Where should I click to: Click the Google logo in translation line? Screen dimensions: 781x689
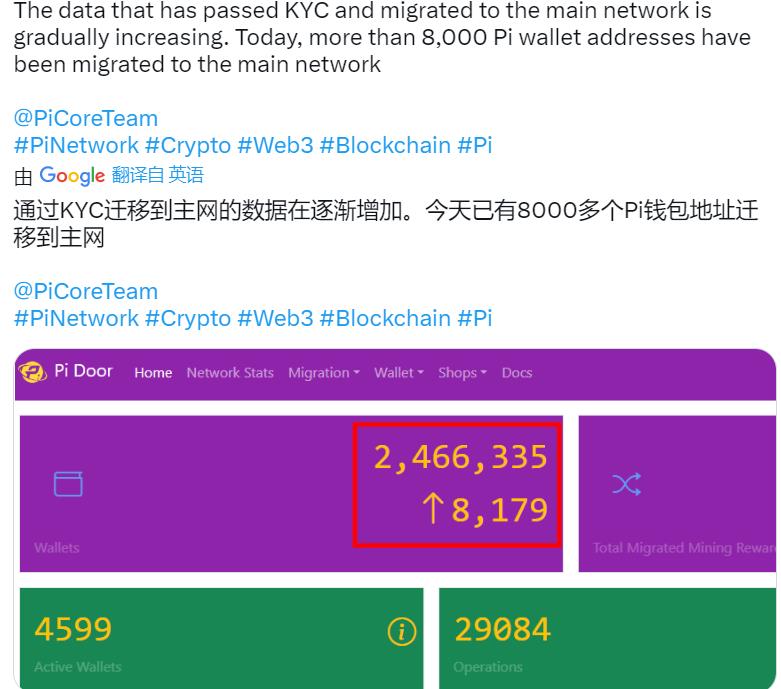pyautogui.click(x=72, y=176)
